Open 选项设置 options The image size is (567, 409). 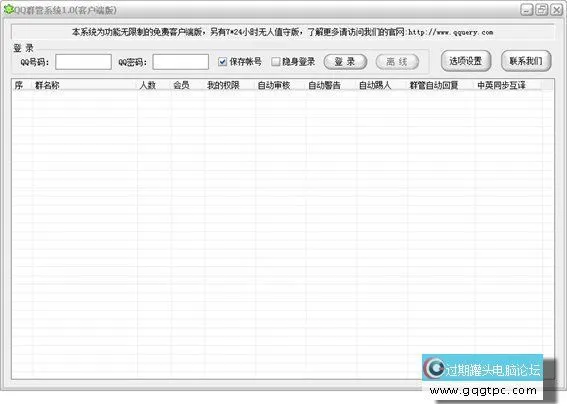(466, 61)
